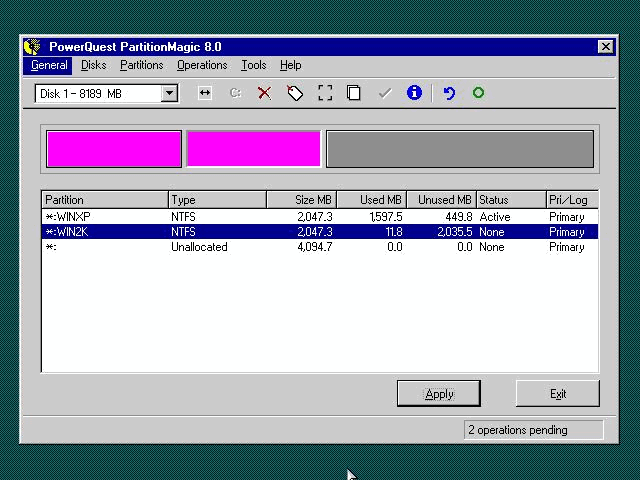Click the red X Delete partition icon
Image resolution: width=640 pixels, height=480 pixels.
coord(264,93)
